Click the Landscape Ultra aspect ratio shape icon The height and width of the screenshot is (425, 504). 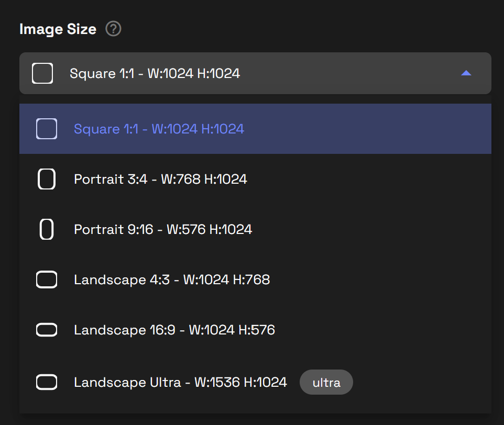pos(46,382)
